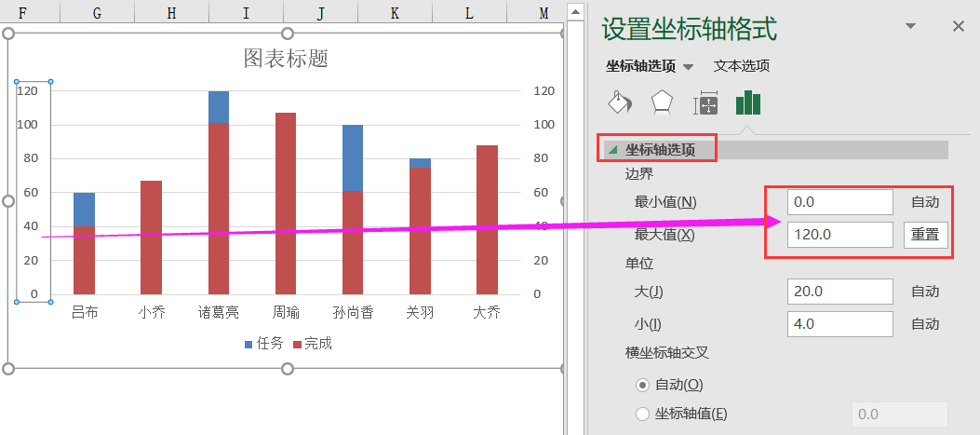Select column header J
Viewport: 980px width, 435px height.
click(x=320, y=12)
